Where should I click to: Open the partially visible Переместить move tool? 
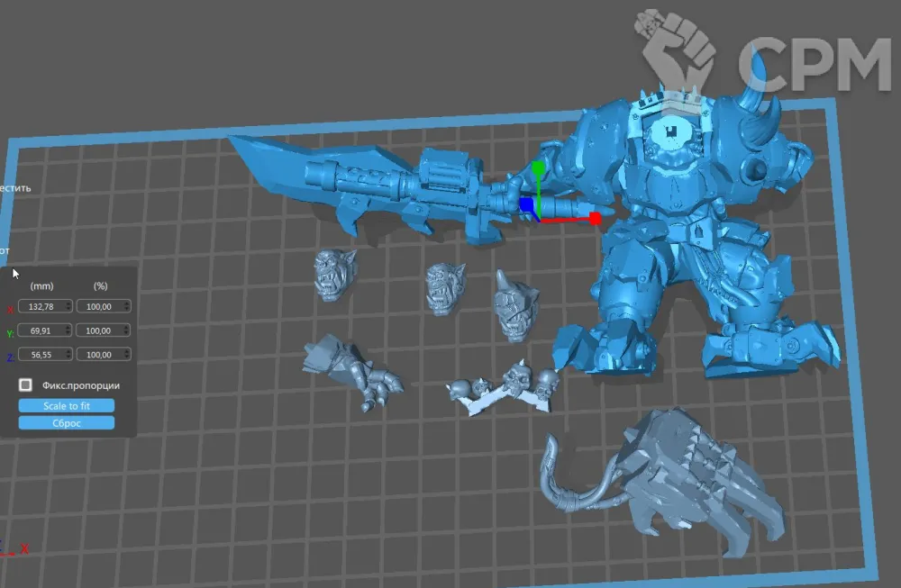[x=15, y=188]
